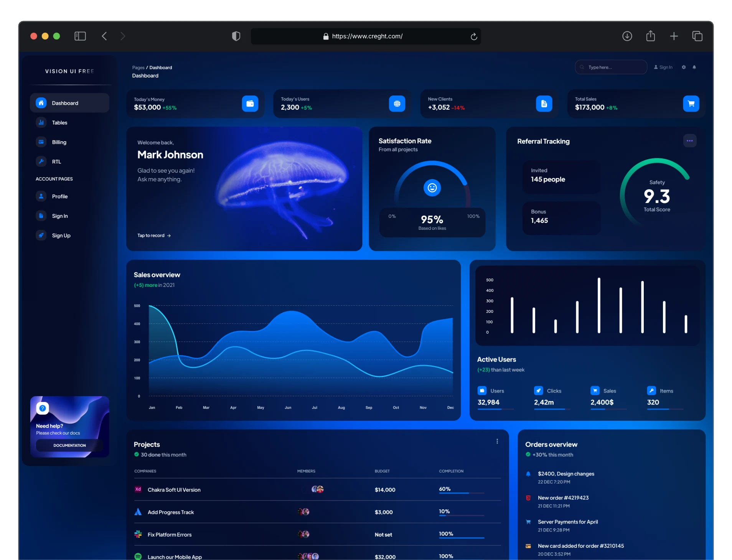Click the cart icon on Total Sales card
The height and width of the screenshot is (560, 732).
click(x=691, y=104)
